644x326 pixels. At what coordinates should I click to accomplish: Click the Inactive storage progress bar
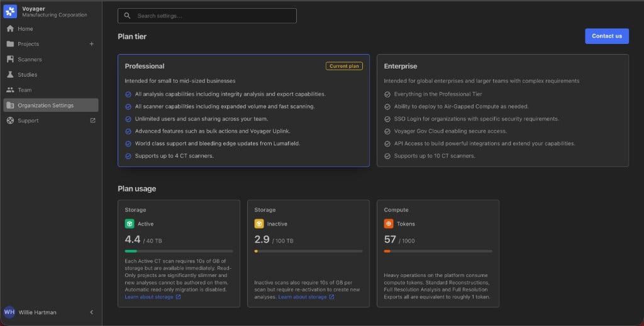[308, 251]
